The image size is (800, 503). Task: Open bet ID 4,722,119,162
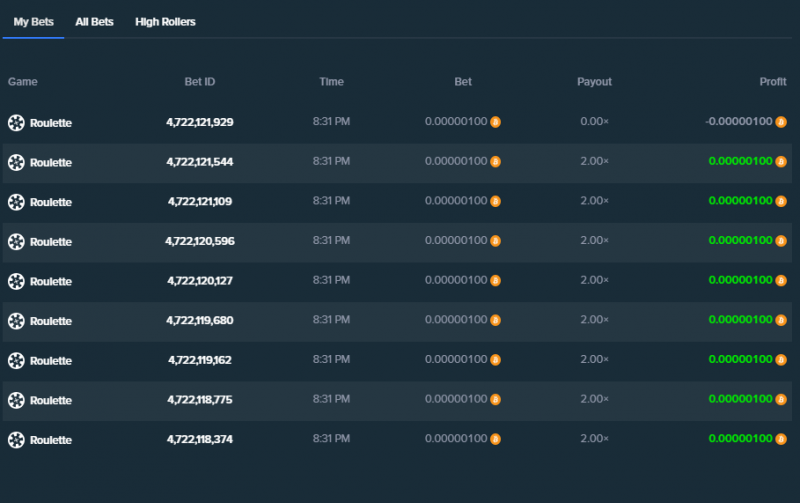(x=199, y=360)
